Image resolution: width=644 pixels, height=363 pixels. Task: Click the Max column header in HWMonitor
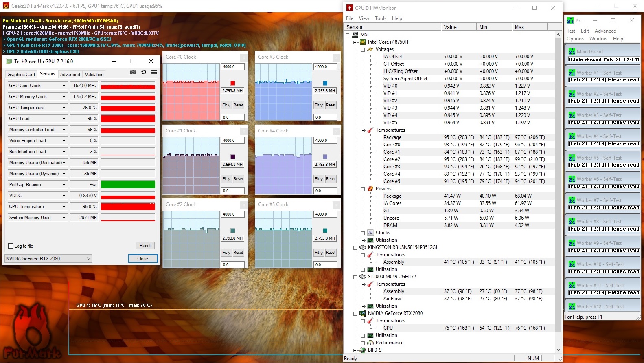[529, 27]
